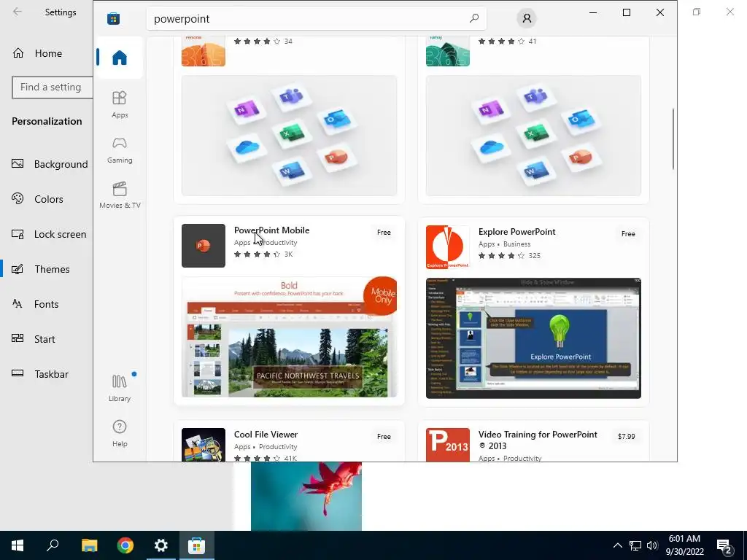Open the Explore PowerPoint title link
This screenshot has width=747, height=560.
click(x=517, y=231)
